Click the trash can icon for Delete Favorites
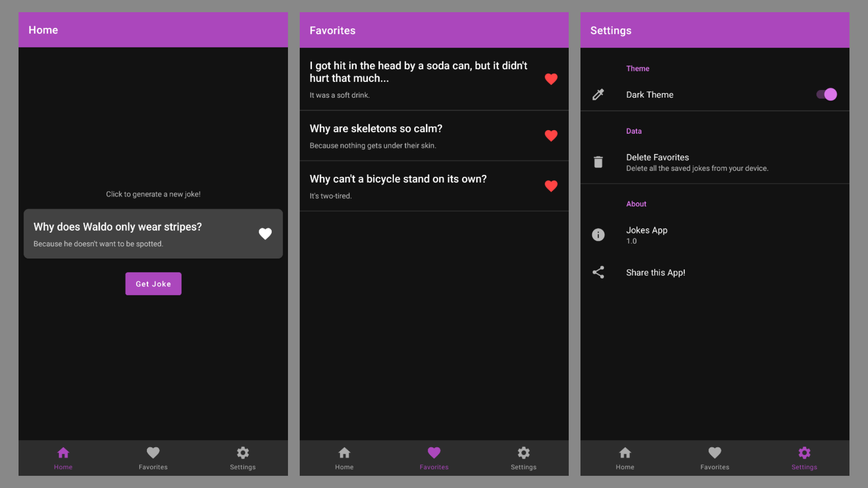Screen dimensions: 868x488 coord(598,162)
